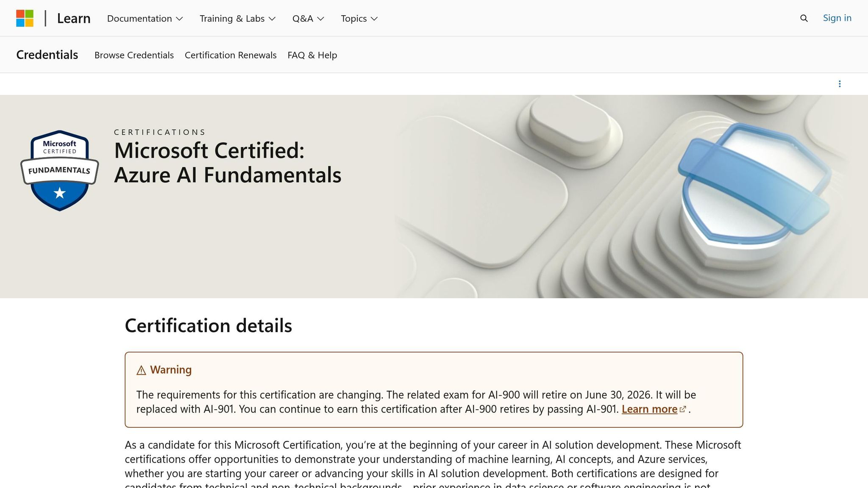Click Sign in

click(x=837, y=18)
